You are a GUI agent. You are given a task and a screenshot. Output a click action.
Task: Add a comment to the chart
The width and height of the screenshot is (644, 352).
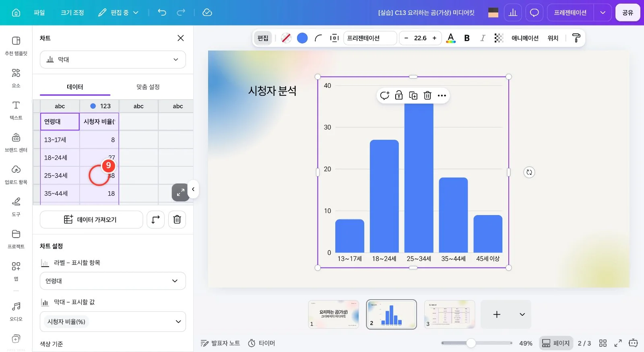385,95
